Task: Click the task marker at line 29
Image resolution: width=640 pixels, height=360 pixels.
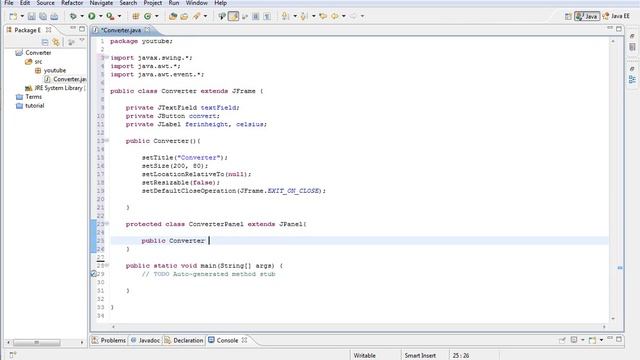Action: click(x=93, y=274)
